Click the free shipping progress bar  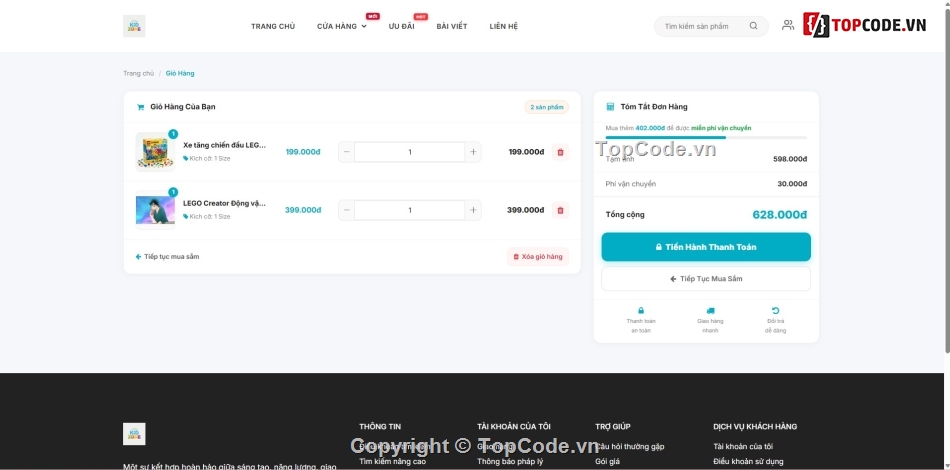point(706,137)
